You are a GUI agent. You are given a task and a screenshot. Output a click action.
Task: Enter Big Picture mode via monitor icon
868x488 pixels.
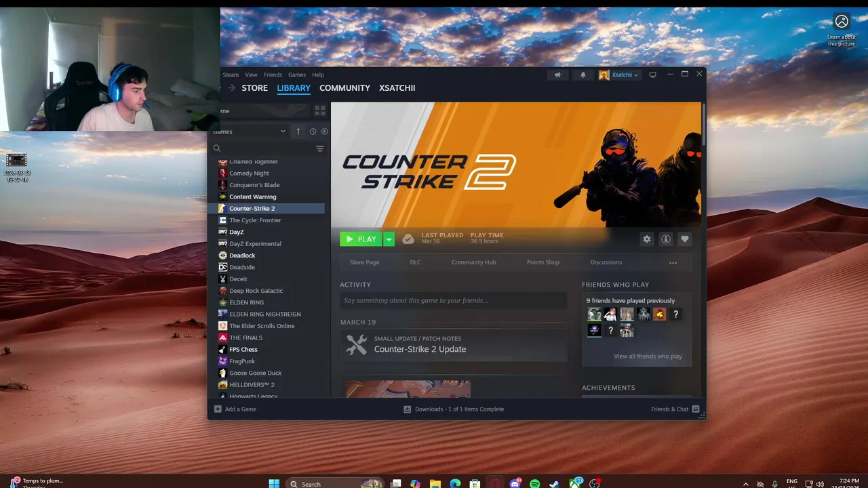(x=653, y=75)
